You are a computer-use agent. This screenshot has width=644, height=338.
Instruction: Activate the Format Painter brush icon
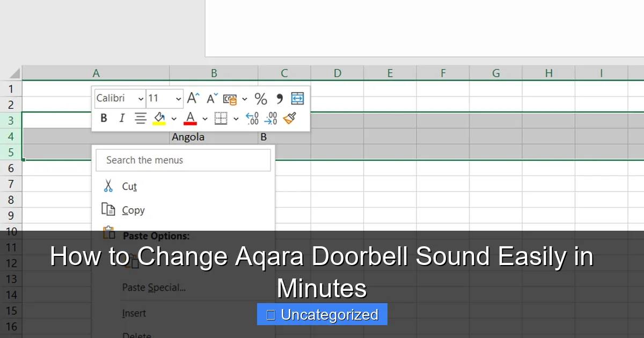(x=290, y=117)
